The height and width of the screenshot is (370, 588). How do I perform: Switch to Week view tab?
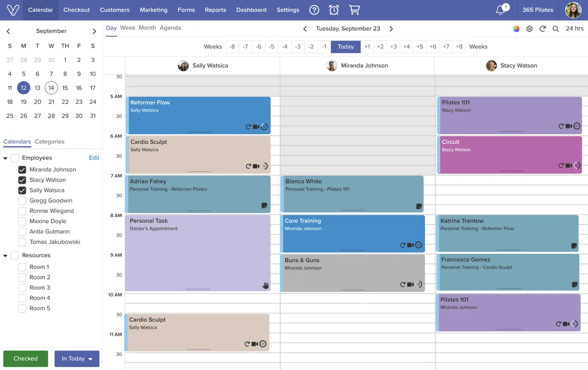pyautogui.click(x=127, y=28)
